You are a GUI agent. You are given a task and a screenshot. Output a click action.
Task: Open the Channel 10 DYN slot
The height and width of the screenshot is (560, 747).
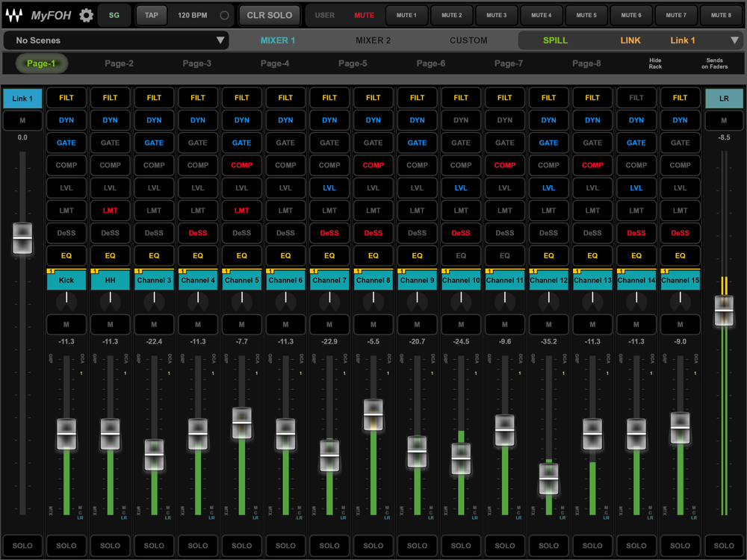461,120
